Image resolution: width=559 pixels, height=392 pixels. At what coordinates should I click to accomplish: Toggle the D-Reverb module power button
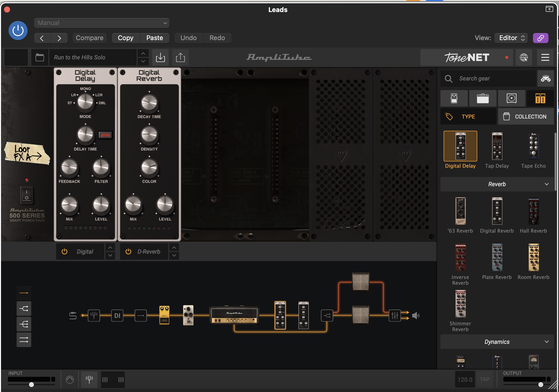[x=128, y=251]
